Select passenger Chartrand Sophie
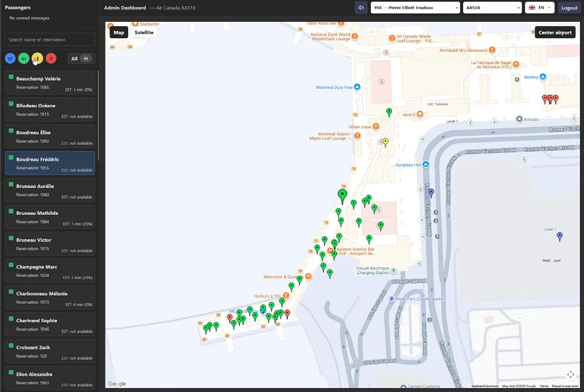Image resolution: width=584 pixels, height=392 pixels. [x=50, y=324]
